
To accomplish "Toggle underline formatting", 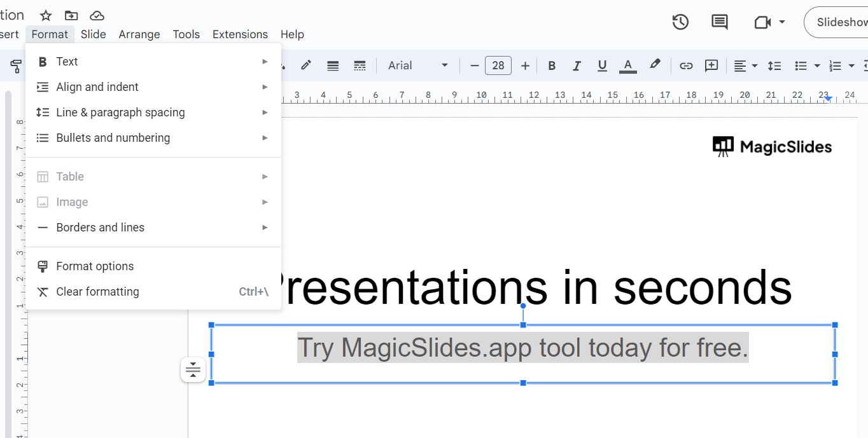I will [602, 65].
